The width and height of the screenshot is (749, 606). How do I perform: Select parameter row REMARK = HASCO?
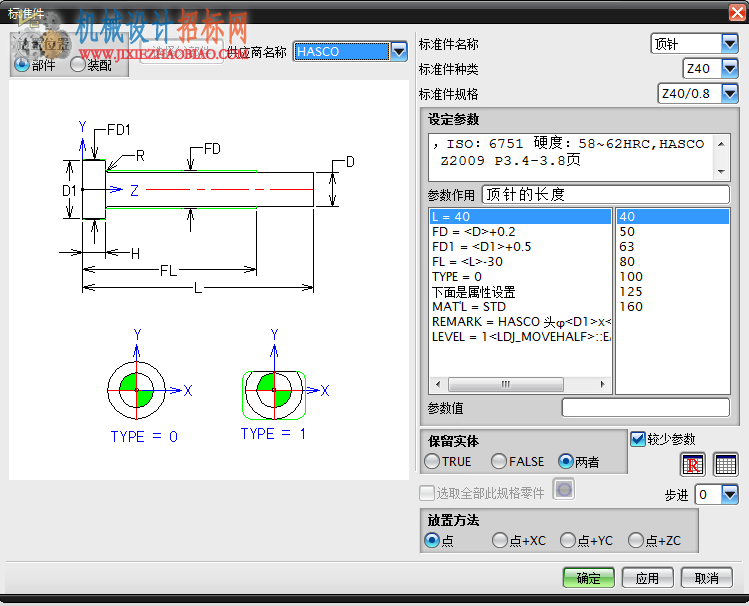(x=520, y=322)
